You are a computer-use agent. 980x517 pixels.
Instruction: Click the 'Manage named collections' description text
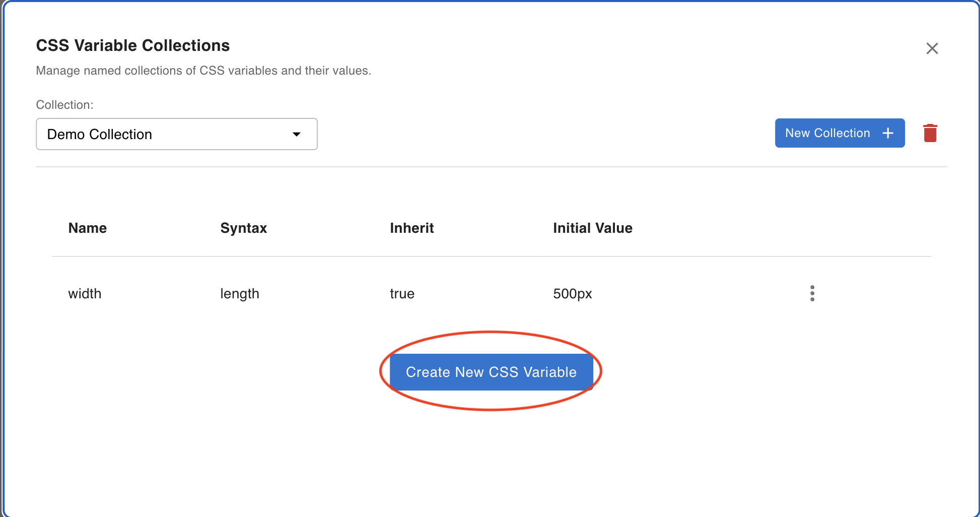point(203,71)
